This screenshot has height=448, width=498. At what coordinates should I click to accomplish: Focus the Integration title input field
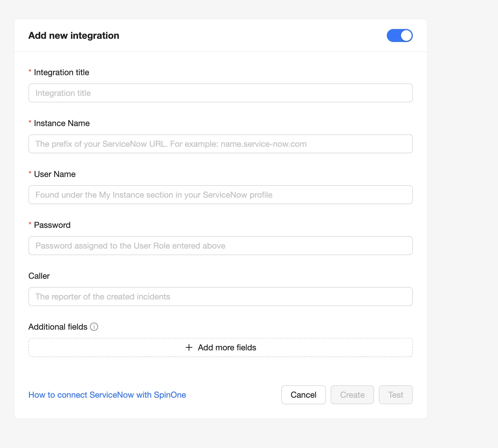[x=220, y=93]
